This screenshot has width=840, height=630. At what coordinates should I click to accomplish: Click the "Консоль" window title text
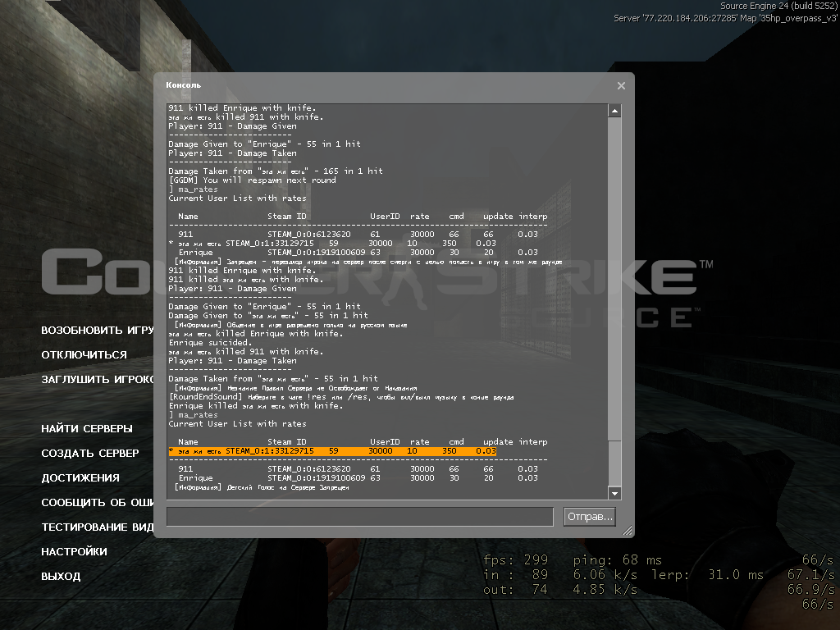[183, 85]
